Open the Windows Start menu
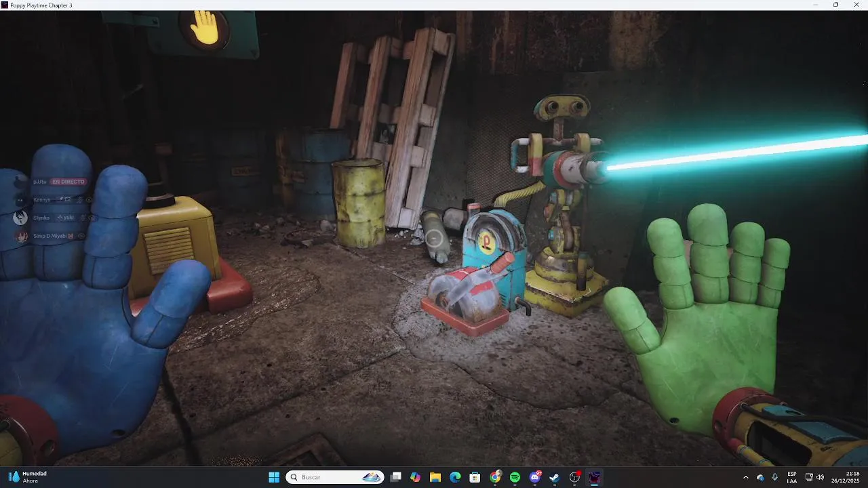The height and width of the screenshot is (488, 868). pos(274,477)
